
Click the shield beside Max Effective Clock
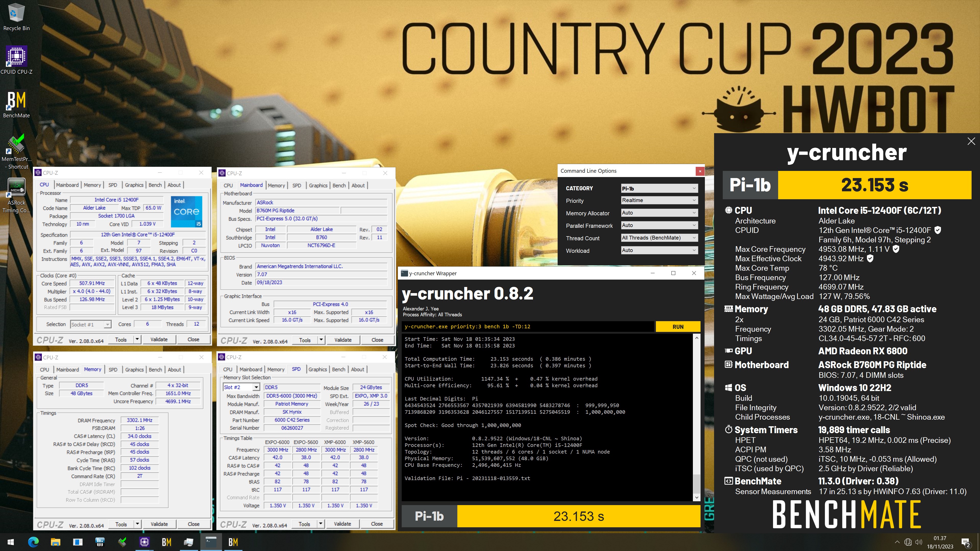[x=870, y=259]
